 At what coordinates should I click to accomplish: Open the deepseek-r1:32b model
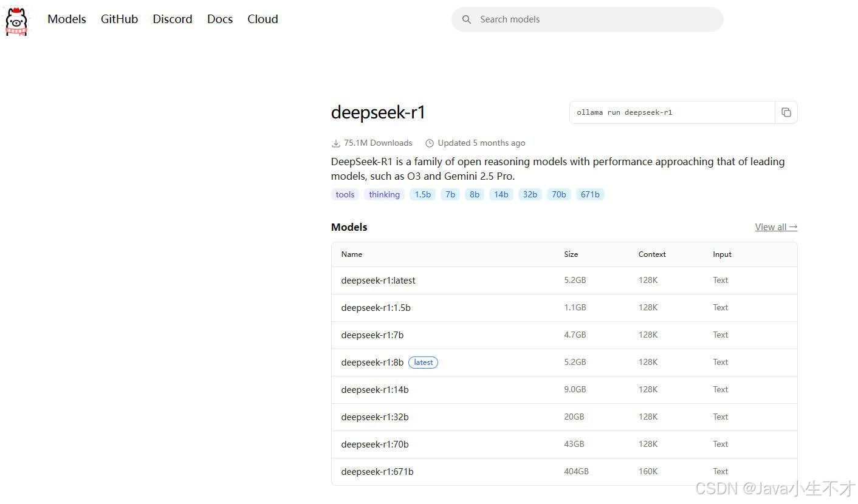click(x=375, y=417)
